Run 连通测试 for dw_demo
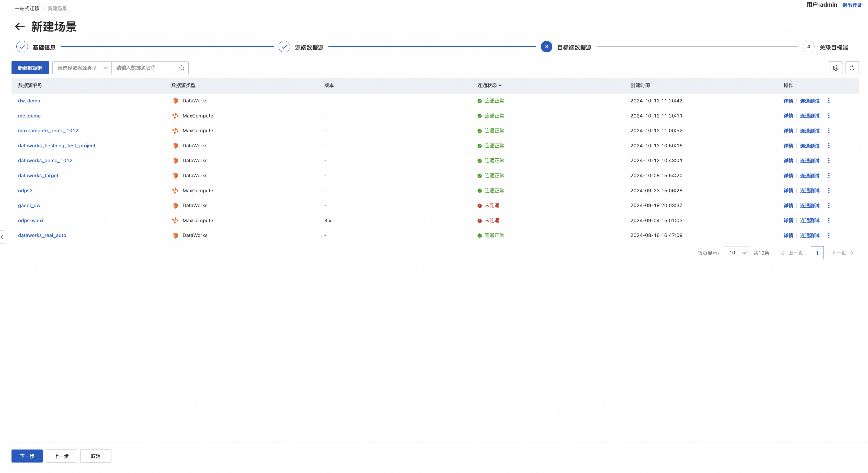Viewport: 868px width, 473px height. click(810, 101)
